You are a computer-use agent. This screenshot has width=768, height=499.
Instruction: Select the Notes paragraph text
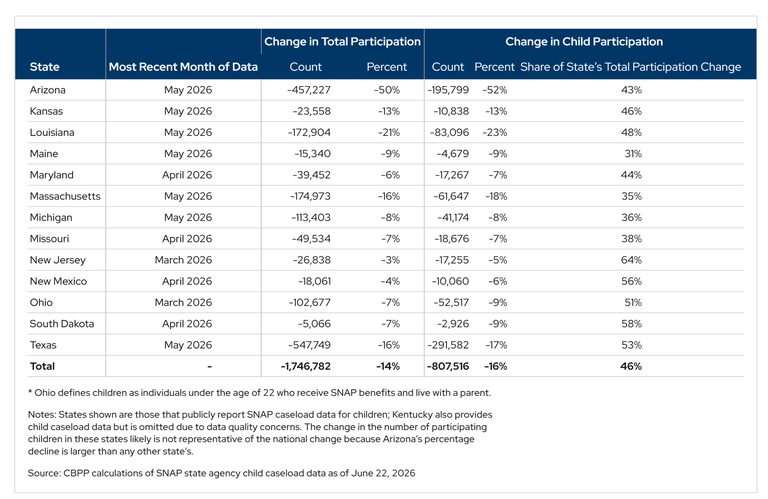[260, 433]
